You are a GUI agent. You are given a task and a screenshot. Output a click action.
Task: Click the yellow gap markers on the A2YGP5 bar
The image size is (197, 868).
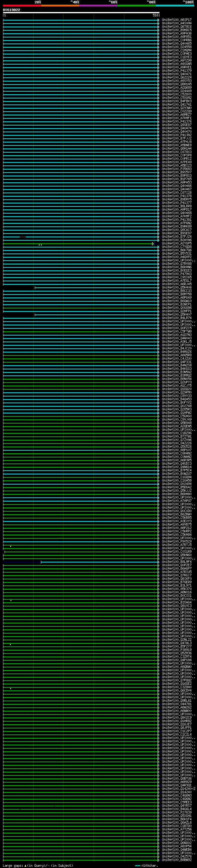point(40,244)
